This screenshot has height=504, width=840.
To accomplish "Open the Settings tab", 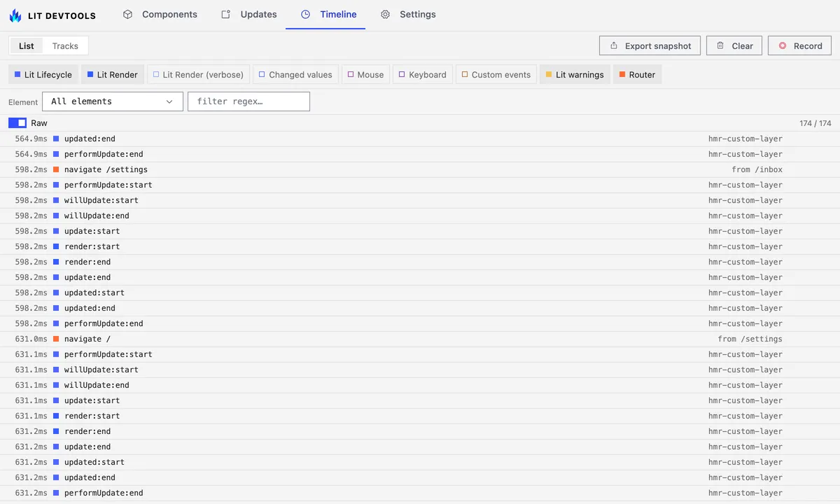I will (x=408, y=14).
